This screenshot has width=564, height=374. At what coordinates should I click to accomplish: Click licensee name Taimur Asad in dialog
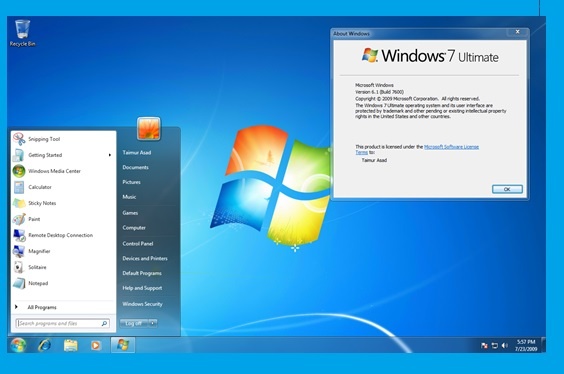pos(374,160)
